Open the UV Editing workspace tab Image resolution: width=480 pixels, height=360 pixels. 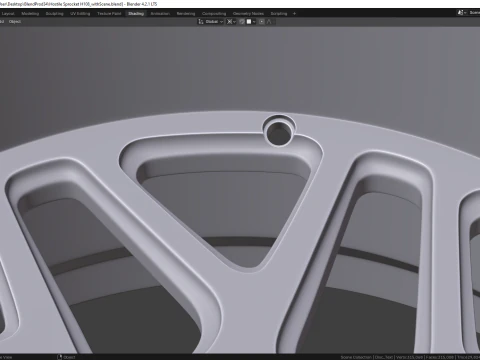[x=80, y=14]
